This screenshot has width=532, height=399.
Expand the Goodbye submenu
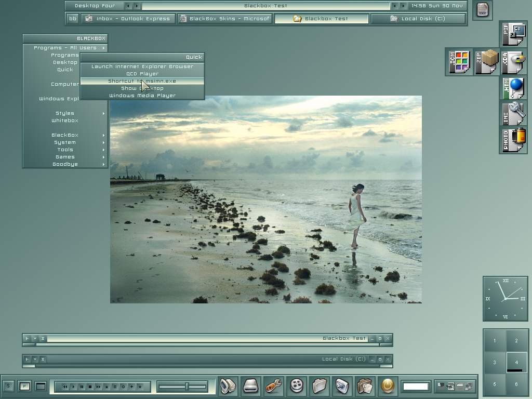pos(65,164)
